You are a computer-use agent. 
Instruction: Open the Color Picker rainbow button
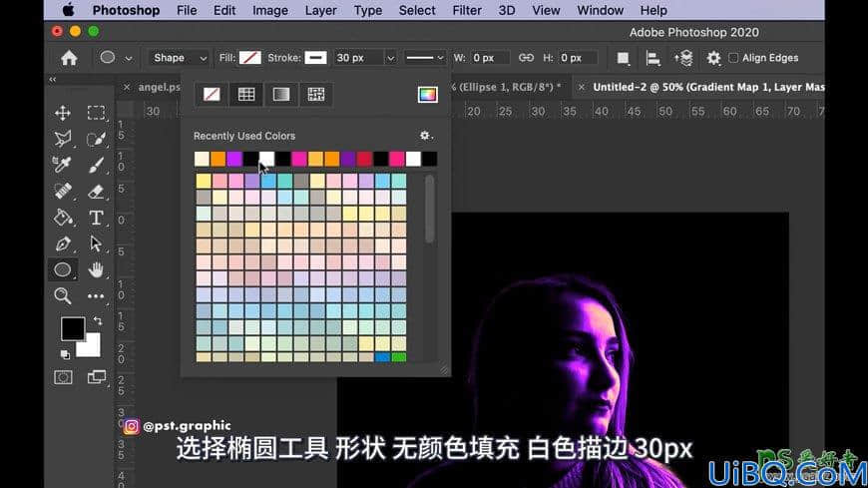[x=427, y=94]
